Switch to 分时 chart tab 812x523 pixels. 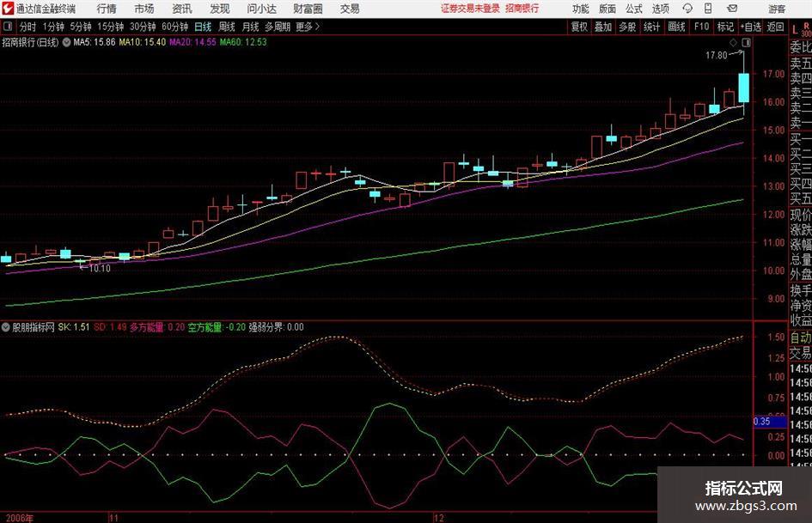point(28,27)
